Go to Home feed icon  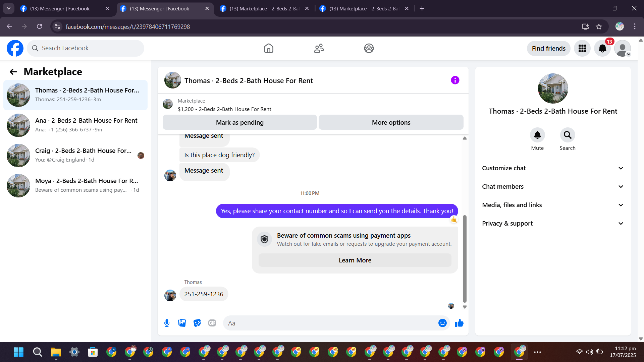(269, 48)
